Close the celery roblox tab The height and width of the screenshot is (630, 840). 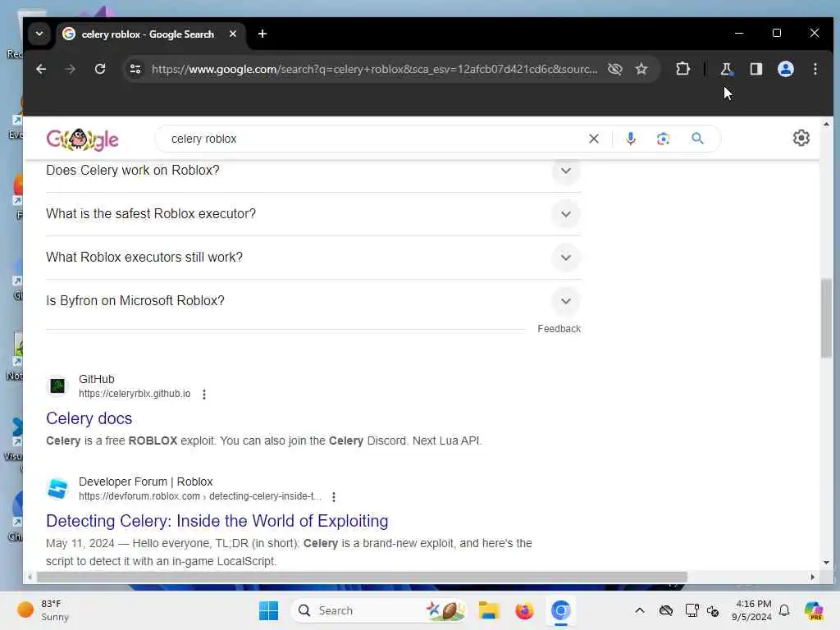(x=233, y=34)
